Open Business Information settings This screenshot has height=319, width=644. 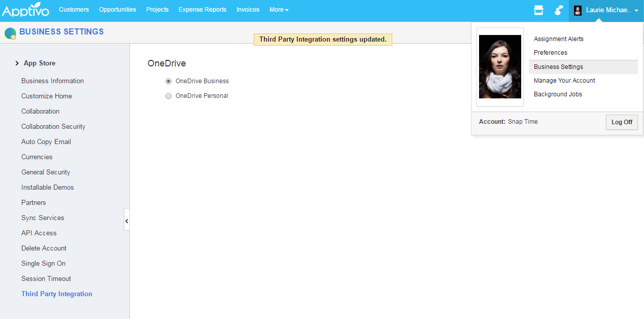click(x=52, y=81)
